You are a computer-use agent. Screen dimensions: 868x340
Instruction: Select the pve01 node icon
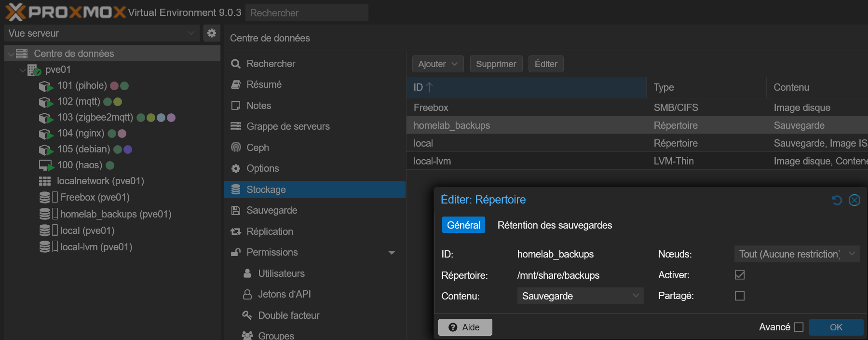pos(34,70)
